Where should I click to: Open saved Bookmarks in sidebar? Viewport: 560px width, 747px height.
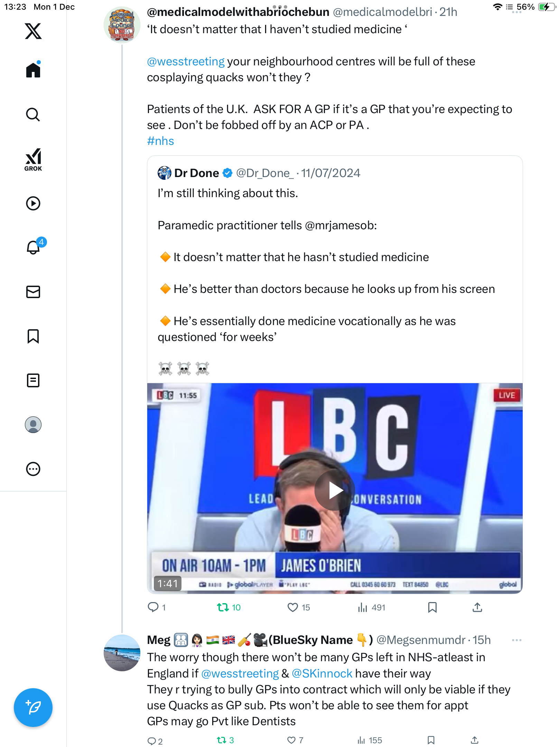33,336
